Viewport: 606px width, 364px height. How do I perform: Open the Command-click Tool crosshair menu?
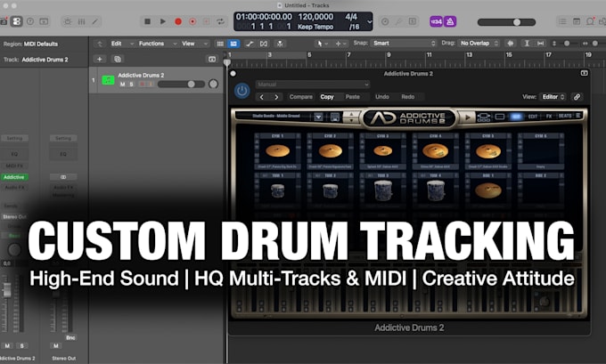(x=340, y=44)
